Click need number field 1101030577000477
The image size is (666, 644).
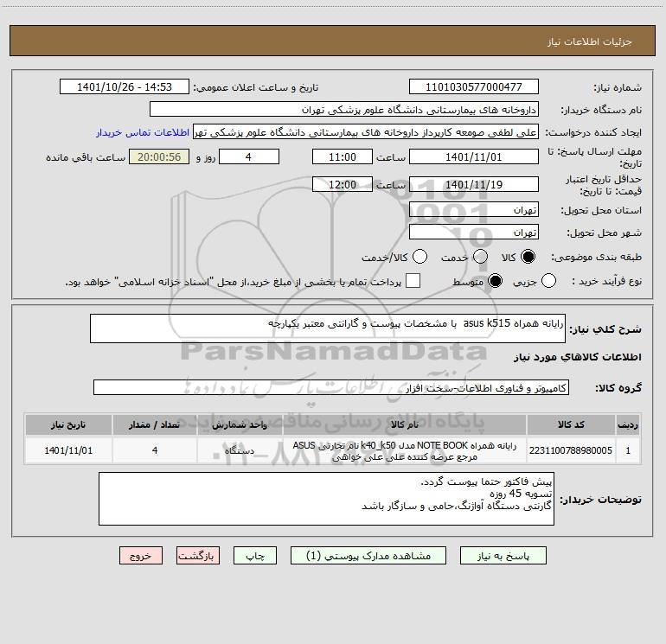[474, 87]
